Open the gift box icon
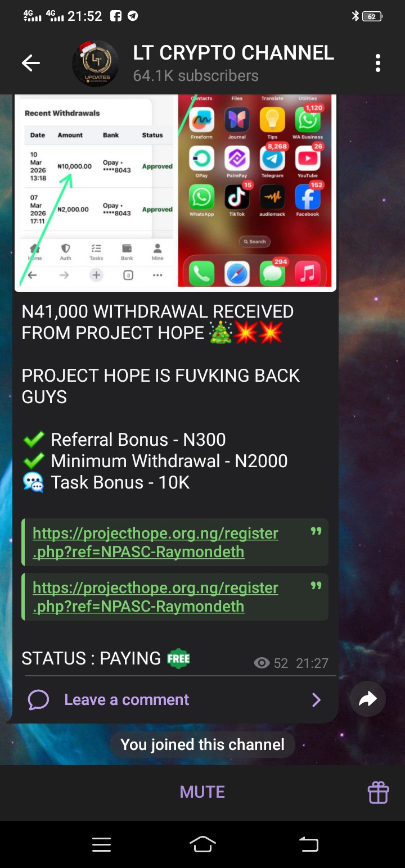 click(x=378, y=792)
